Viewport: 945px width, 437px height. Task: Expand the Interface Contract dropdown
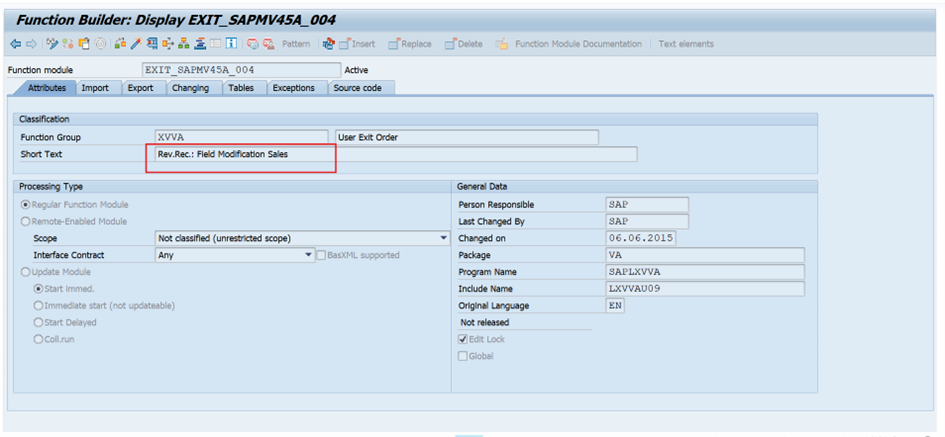[x=309, y=256]
